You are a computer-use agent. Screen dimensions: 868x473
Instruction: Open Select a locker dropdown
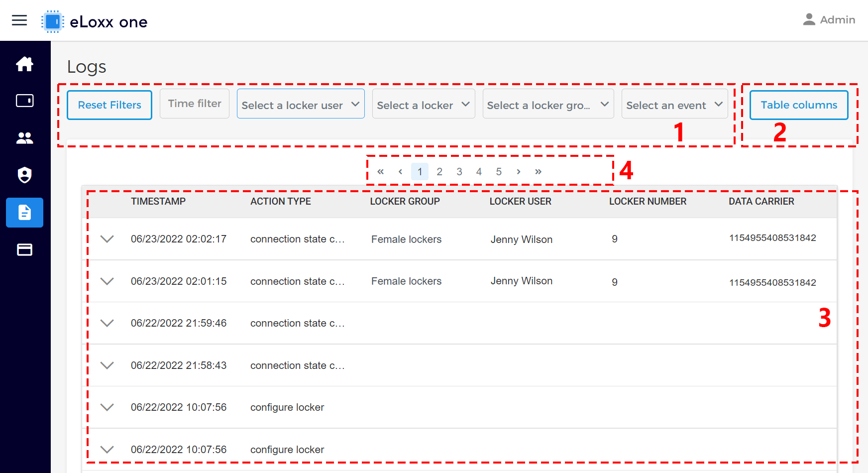coord(424,104)
